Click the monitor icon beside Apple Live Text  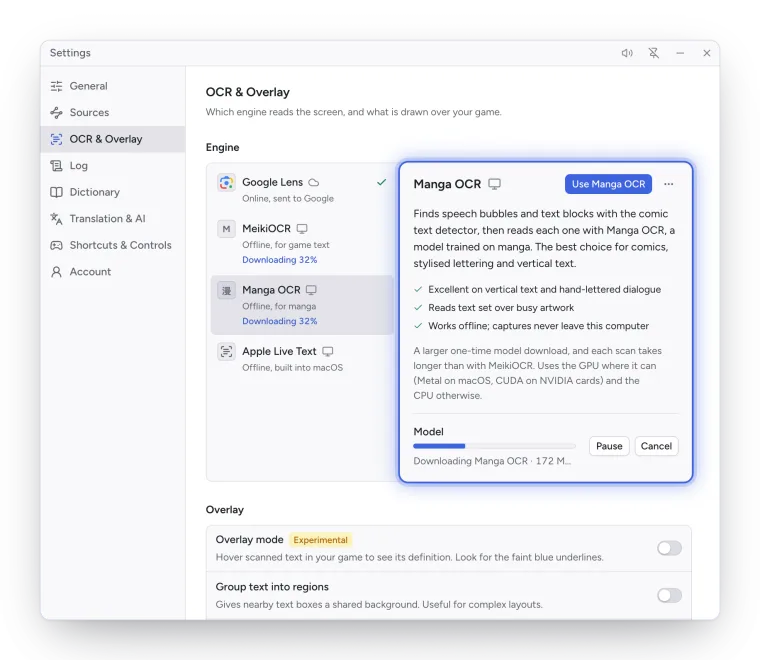tap(328, 351)
